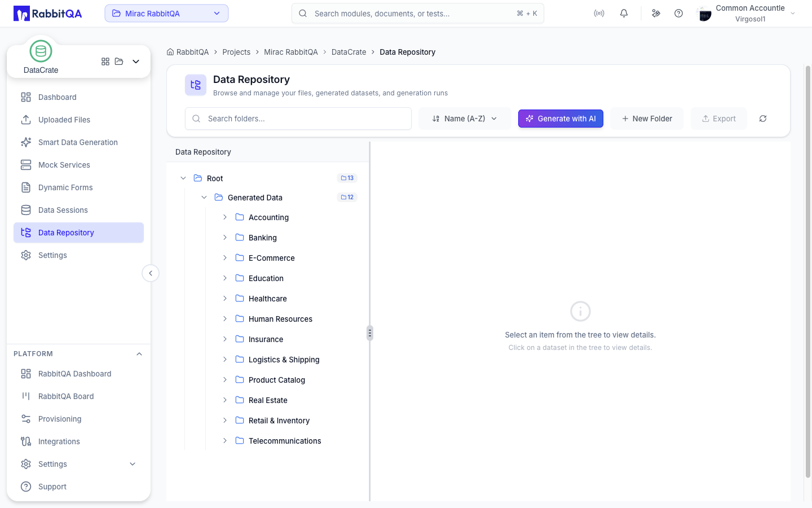Collapse the PLATFORM section
Screen dimensions: 812x508
coord(139,354)
